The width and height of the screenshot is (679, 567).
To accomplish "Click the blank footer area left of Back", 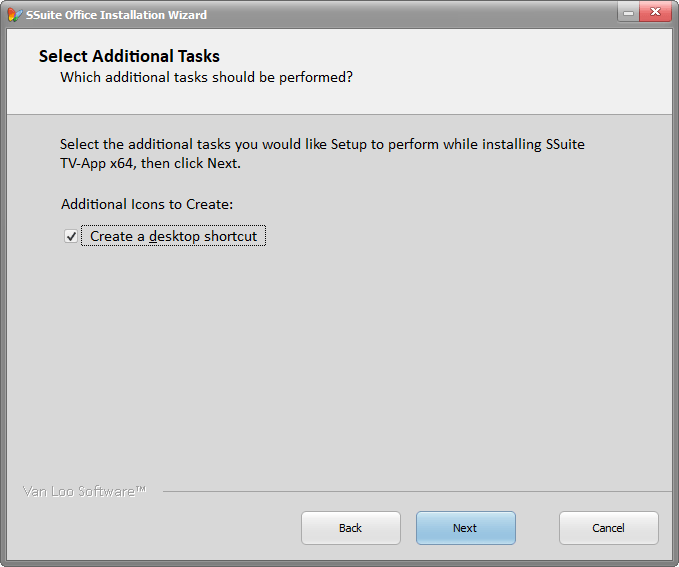I will 150,528.
